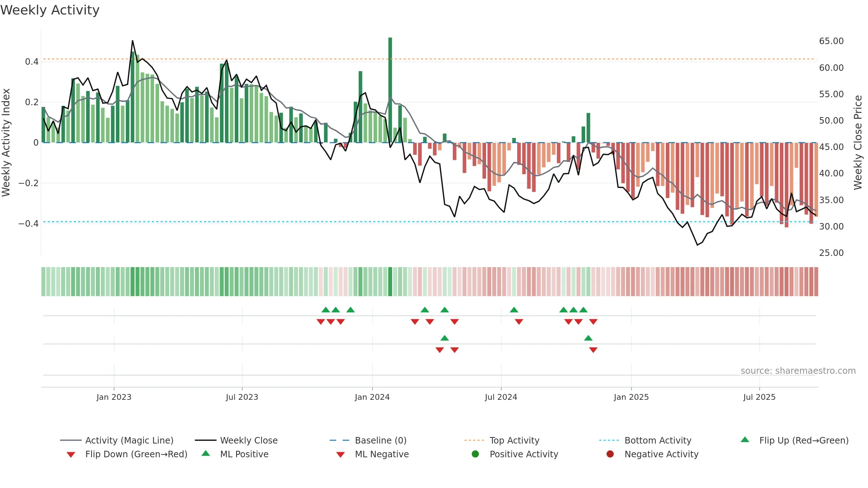Click the 45.00 price axis label

click(x=831, y=147)
